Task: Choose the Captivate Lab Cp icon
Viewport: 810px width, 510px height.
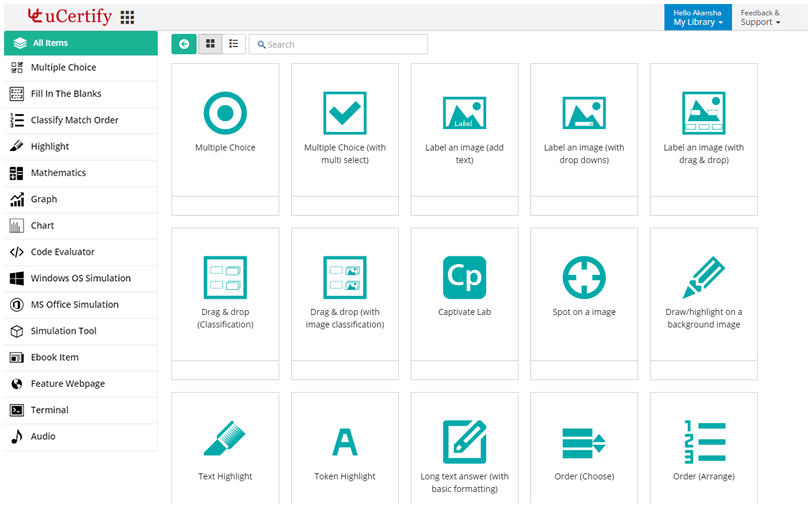Action: pyautogui.click(x=464, y=277)
